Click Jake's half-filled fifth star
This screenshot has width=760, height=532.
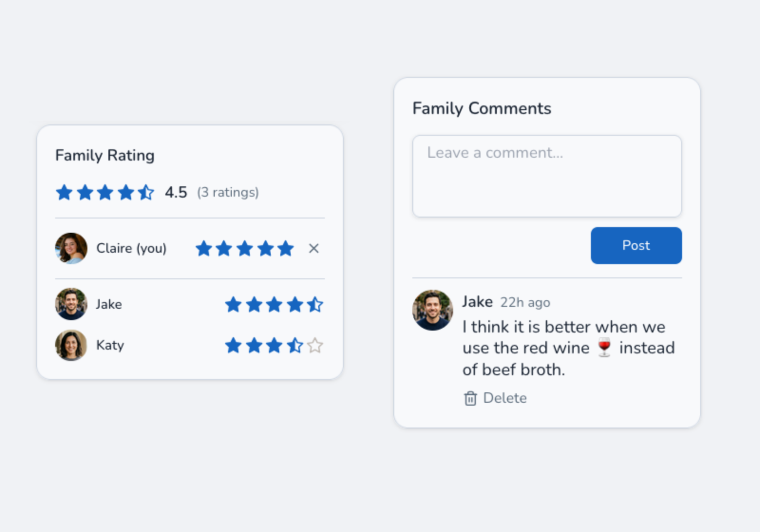click(315, 304)
